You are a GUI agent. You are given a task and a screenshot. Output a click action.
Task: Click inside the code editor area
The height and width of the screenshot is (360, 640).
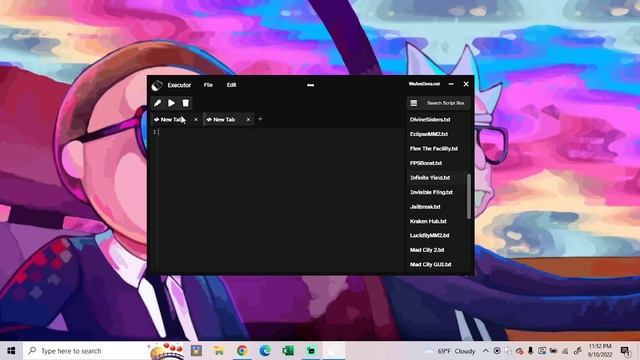point(281,200)
